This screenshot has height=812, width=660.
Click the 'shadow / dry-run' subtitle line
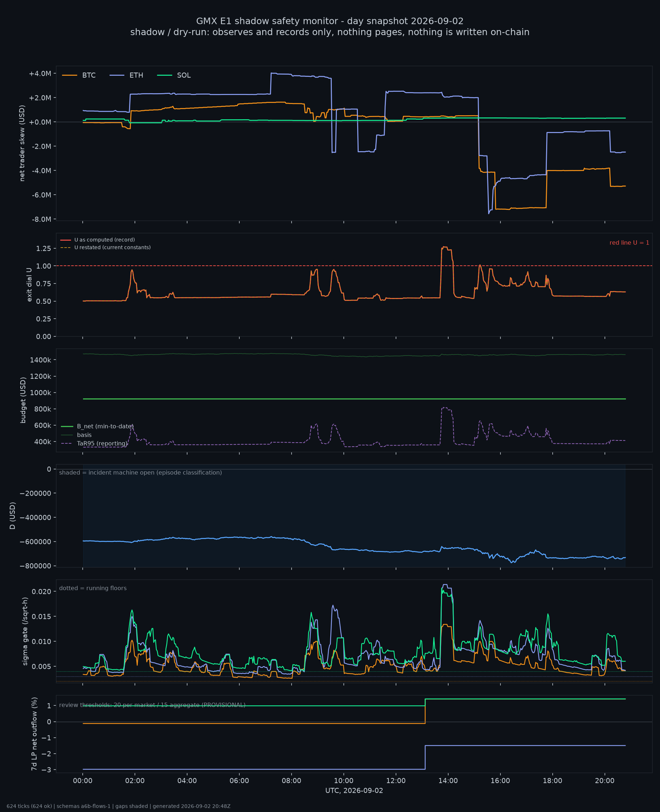click(x=330, y=32)
